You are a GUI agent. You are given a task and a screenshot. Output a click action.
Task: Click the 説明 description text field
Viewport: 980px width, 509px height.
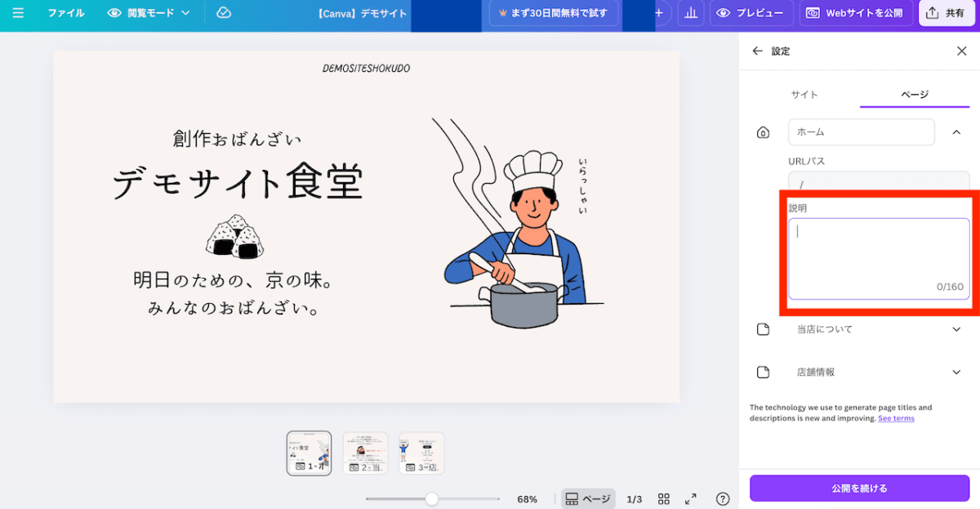878,257
